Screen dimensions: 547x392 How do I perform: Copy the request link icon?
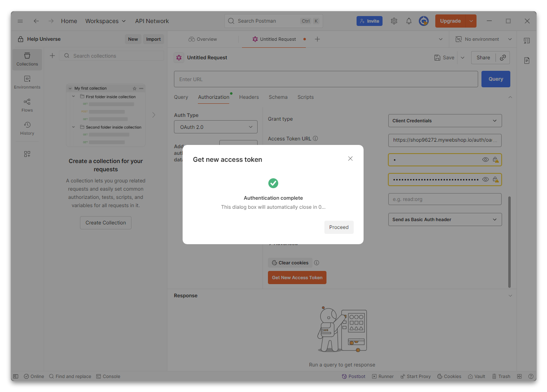(x=503, y=58)
